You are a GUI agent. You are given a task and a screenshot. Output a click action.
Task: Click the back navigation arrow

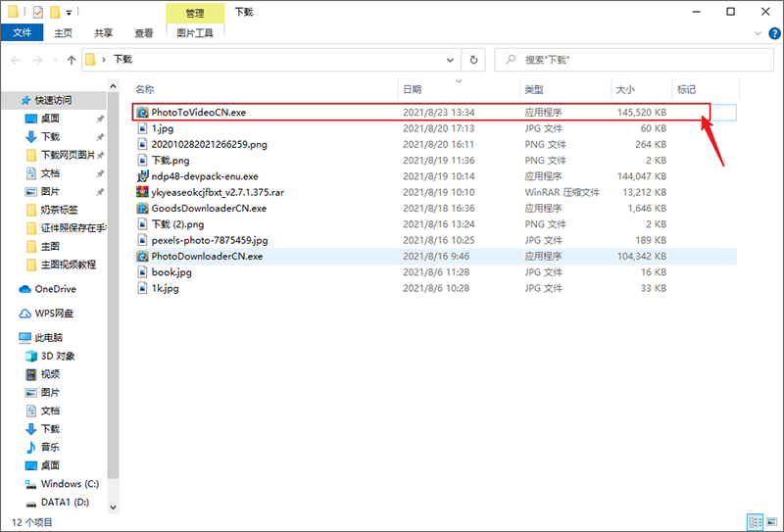[14, 60]
